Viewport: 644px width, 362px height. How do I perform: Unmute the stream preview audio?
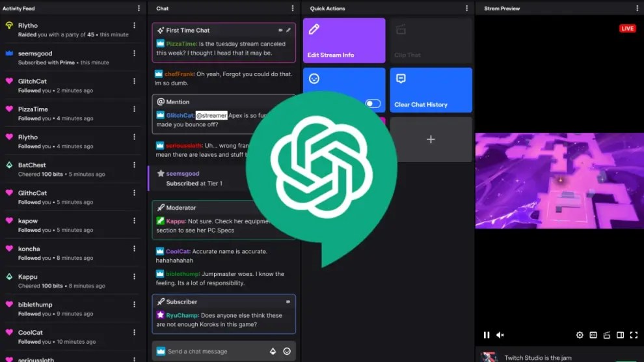[500, 335]
